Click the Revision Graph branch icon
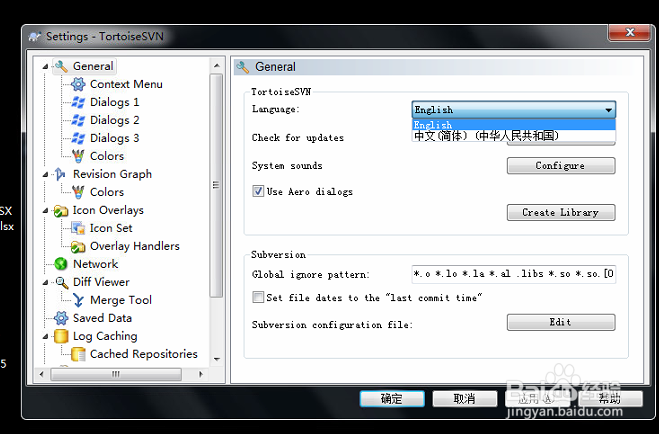Screen dimensions: 659x434 tap(60, 174)
